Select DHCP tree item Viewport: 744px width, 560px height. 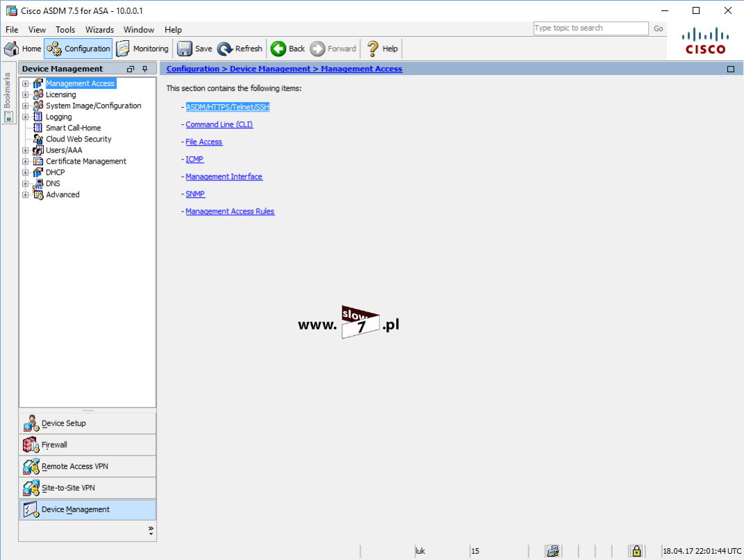coord(55,172)
